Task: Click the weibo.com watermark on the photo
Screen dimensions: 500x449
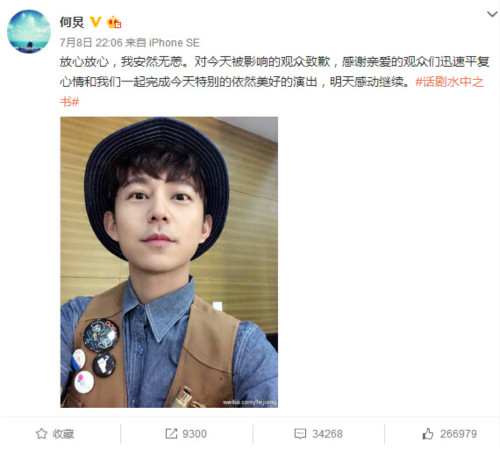Action: click(250, 402)
